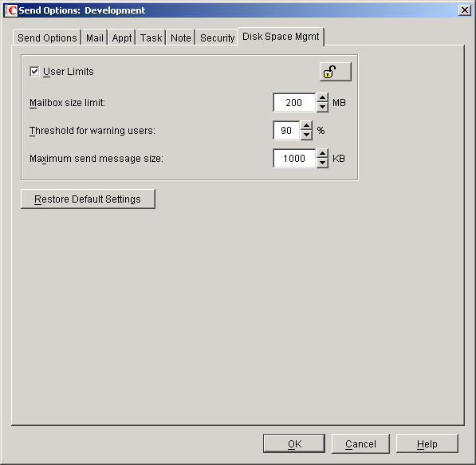Open the Mail tab
This screenshot has width=476, height=465.
coord(95,38)
